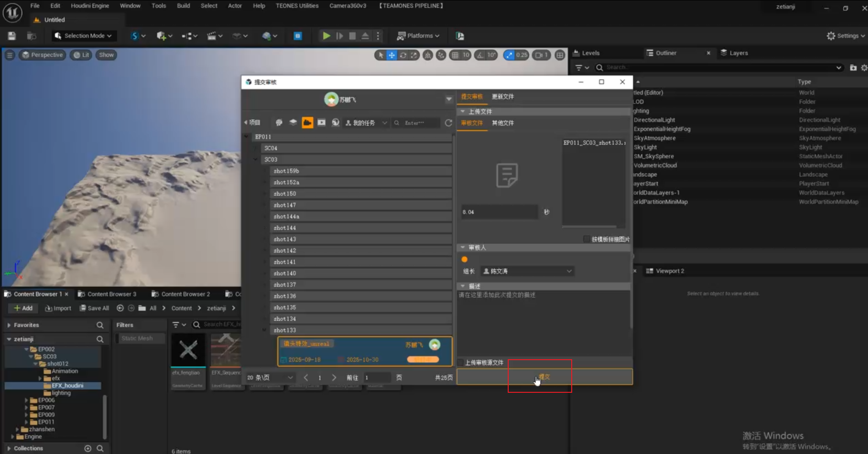Toggle grid snapping icon in viewport toolbar

pos(455,55)
